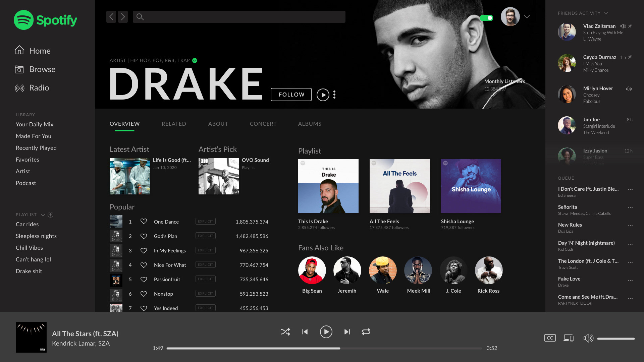Image resolution: width=644 pixels, height=362 pixels.
Task: Open OVO Sound playlist cover
Action: [219, 176]
